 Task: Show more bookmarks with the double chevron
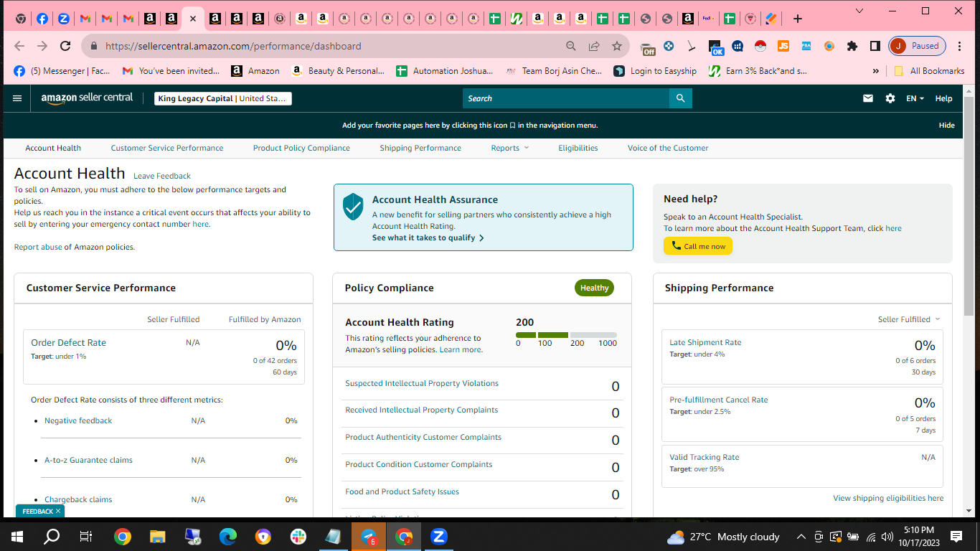click(875, 71)
